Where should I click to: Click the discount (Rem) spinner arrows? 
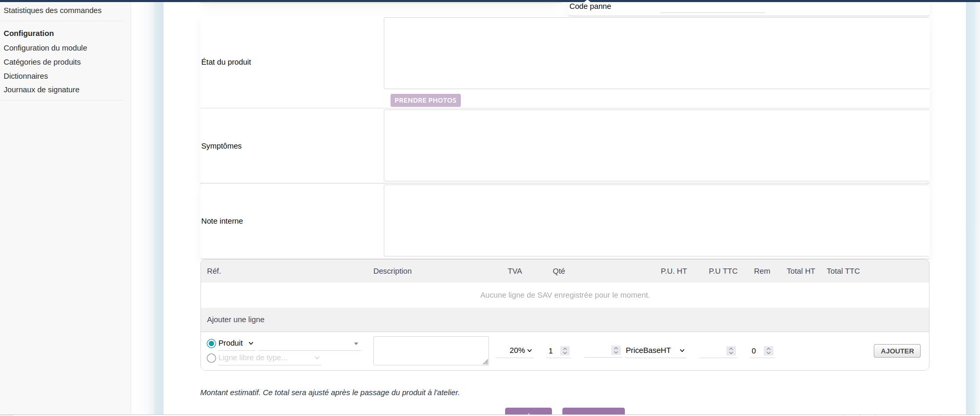point(769,351)
